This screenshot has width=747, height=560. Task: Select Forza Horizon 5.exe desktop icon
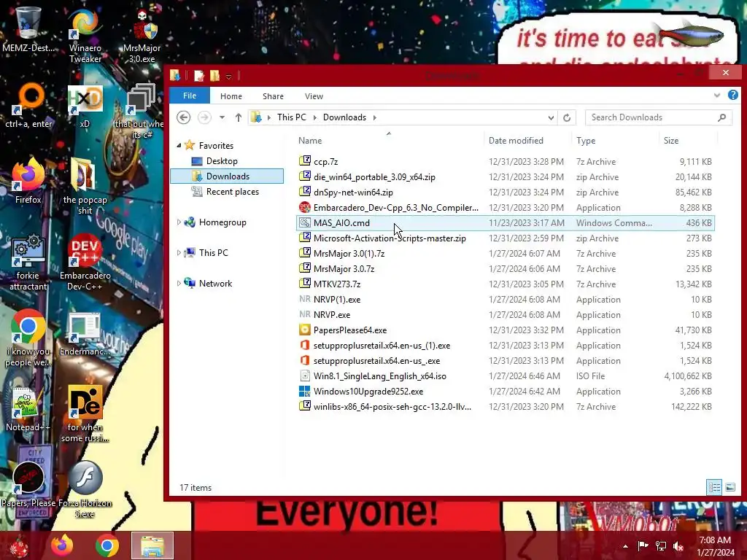pyautogui.click(x=85, y=489)
